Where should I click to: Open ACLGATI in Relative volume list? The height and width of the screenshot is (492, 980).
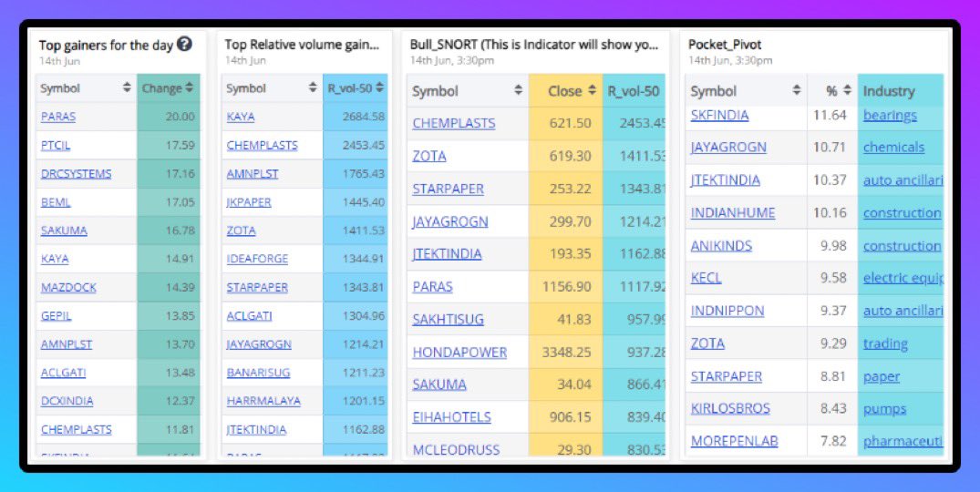pyautogui.click(x=250, y=316)
